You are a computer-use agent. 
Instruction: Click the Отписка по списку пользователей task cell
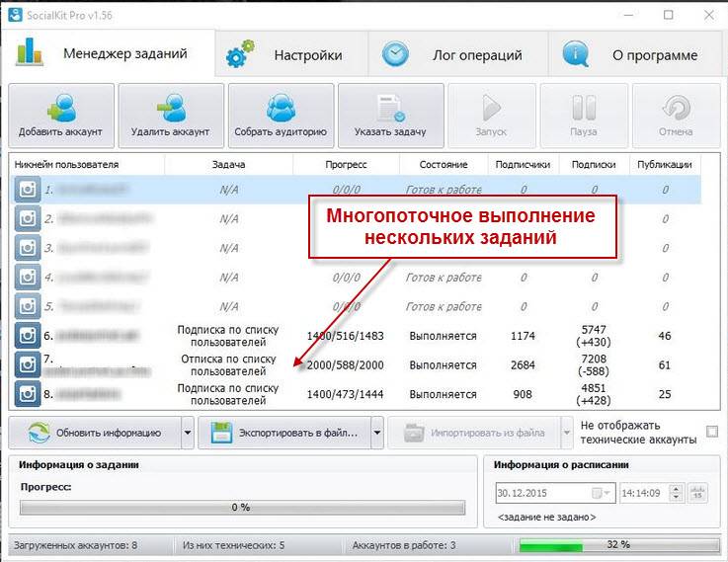228,364
